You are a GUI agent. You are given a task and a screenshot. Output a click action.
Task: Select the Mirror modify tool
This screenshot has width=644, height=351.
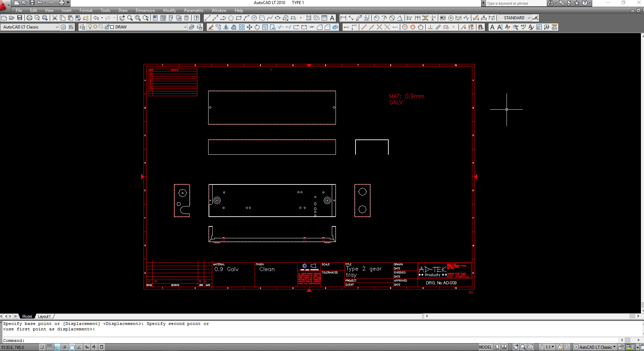tap(226, 27)
